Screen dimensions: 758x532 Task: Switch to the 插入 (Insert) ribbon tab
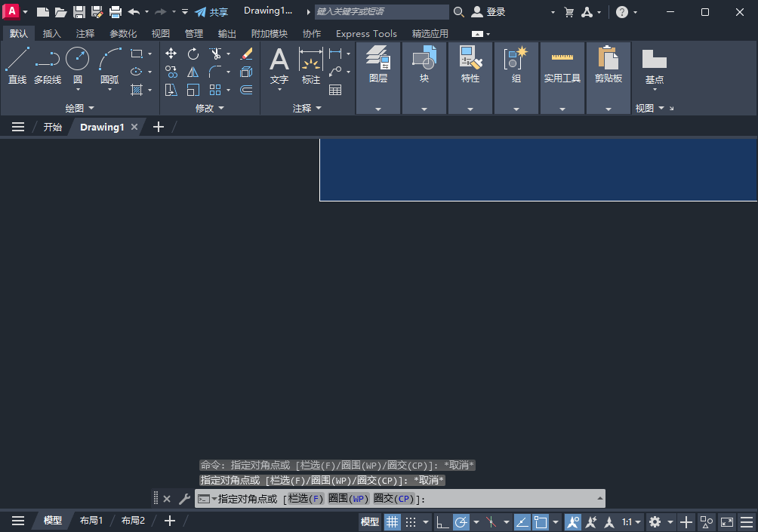51,33
